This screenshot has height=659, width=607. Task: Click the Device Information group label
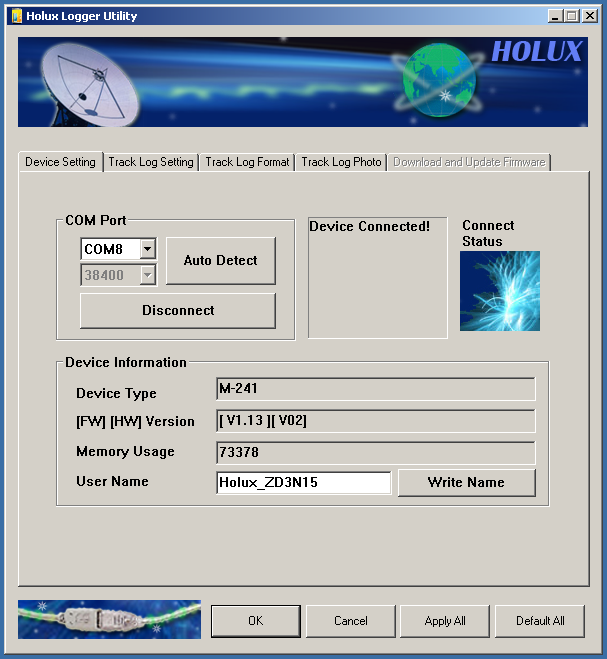click(x=126, y=362)
